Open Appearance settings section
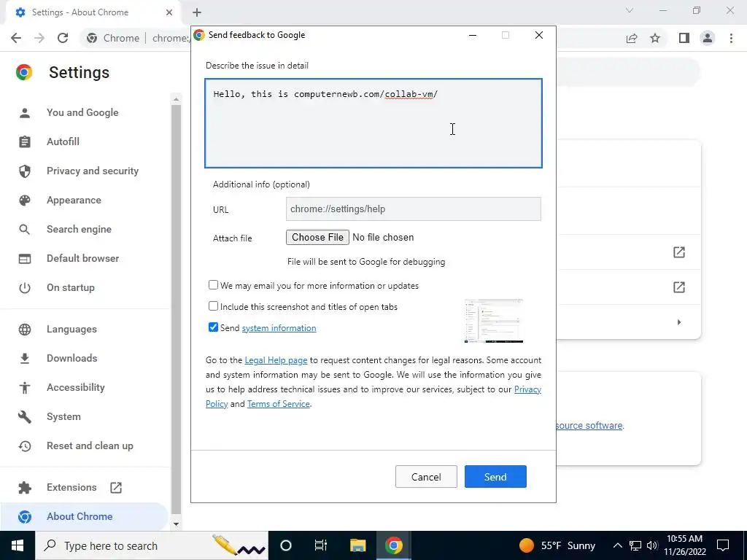 (x=74, y=200)
